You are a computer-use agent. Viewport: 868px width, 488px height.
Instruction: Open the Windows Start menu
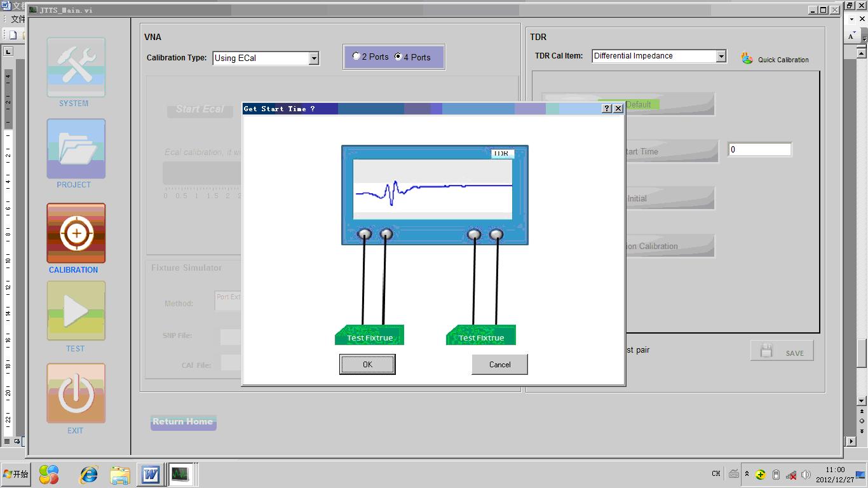point(16,475)
